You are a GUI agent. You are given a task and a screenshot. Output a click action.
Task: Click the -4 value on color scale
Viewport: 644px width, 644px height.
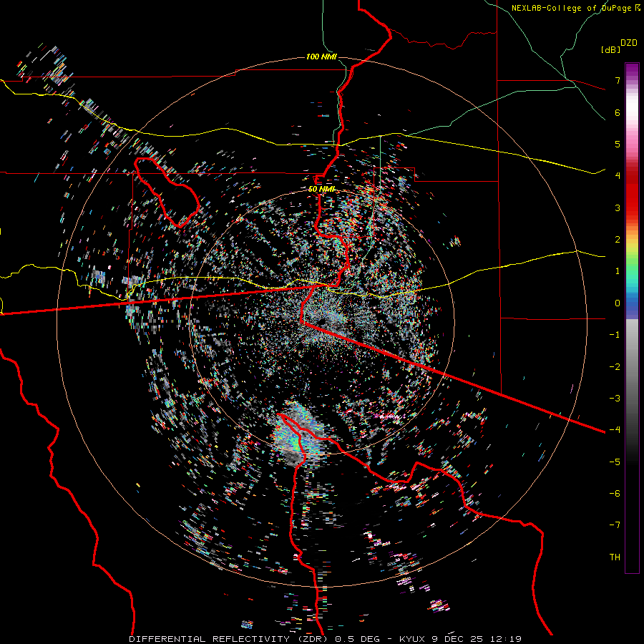point(615,430)
